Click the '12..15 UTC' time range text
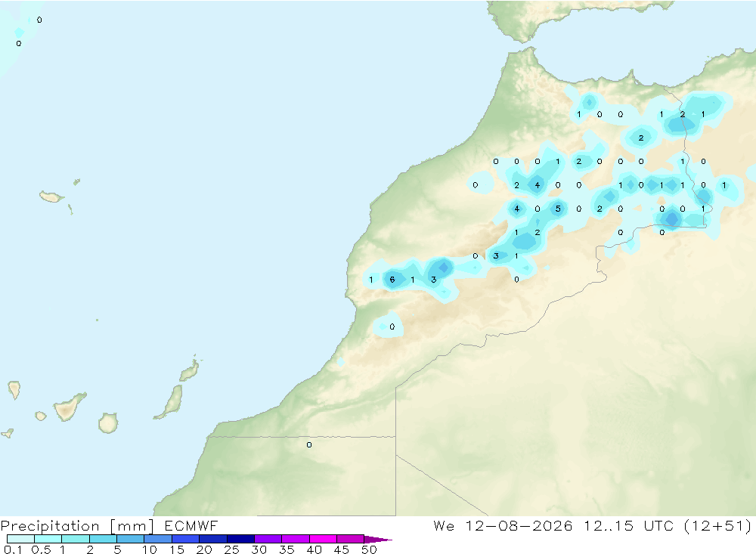 [628, 525]
